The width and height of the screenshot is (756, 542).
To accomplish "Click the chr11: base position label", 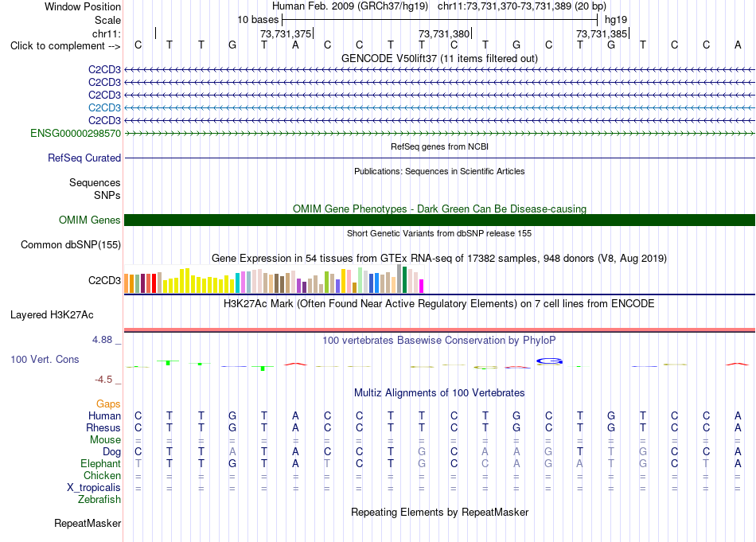I will (x=106, y=33).
